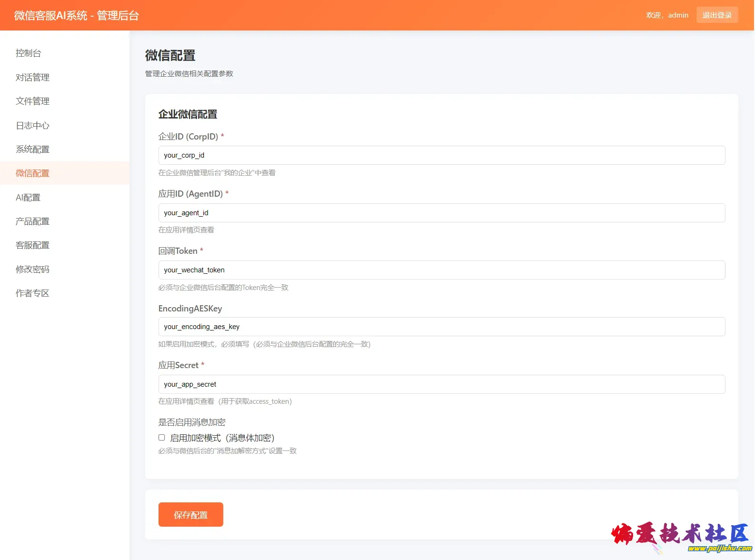Open 客服配置 in sidebar
755x560 pixels.
click(x=32, y=245)
